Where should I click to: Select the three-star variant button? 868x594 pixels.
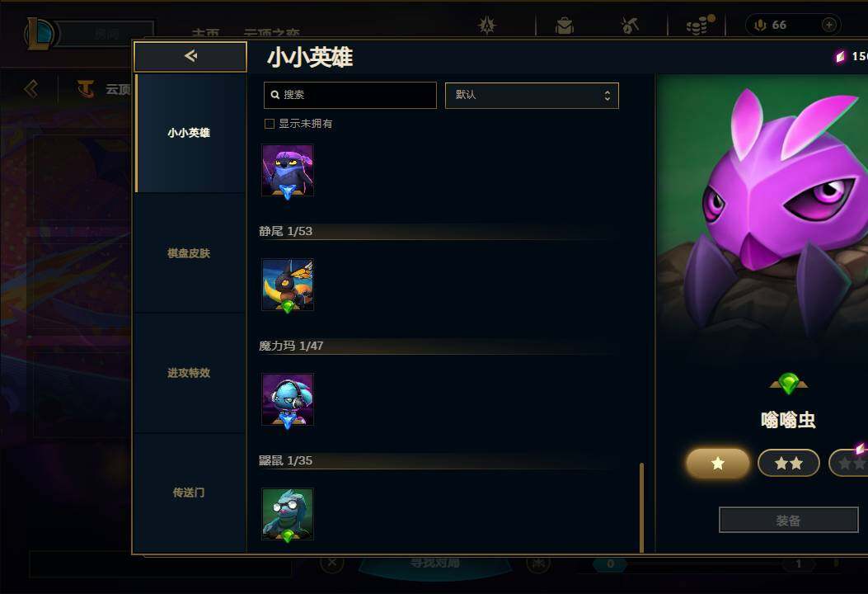[x=848, y=463]
